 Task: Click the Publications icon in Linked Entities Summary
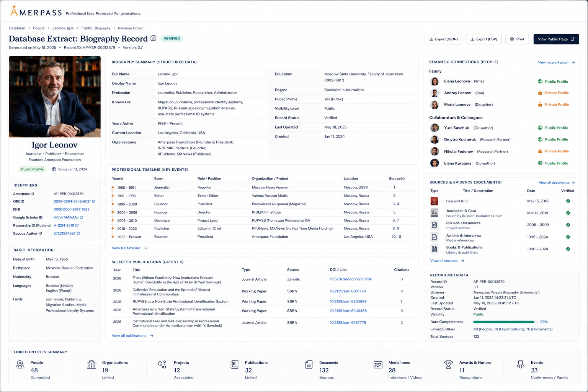[235, 364]
